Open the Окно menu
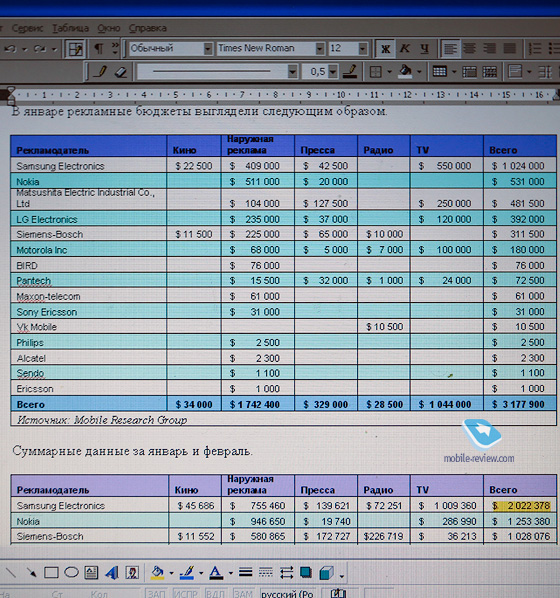560x598 pixels. point(109,28)
